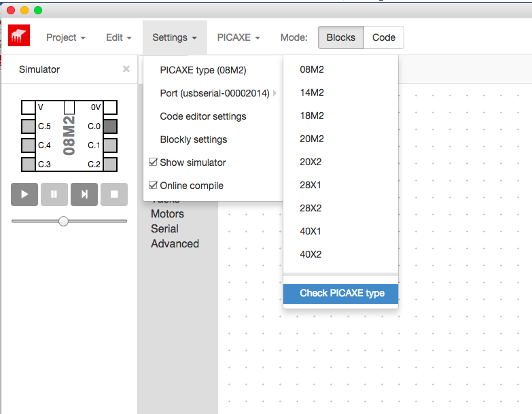Select 20X2 chip type
Viewport: 532px width, 414px height.
340,162
